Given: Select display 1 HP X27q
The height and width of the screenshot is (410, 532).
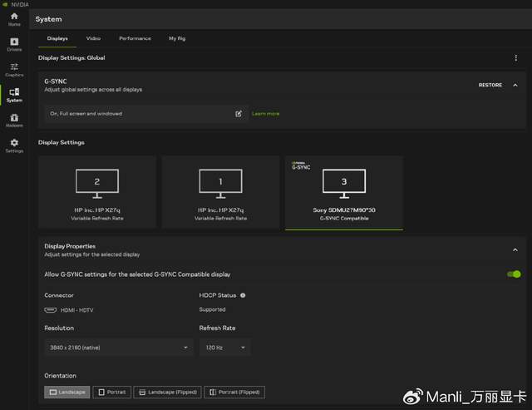Looking at the screenshot, I should coord(220,193).
